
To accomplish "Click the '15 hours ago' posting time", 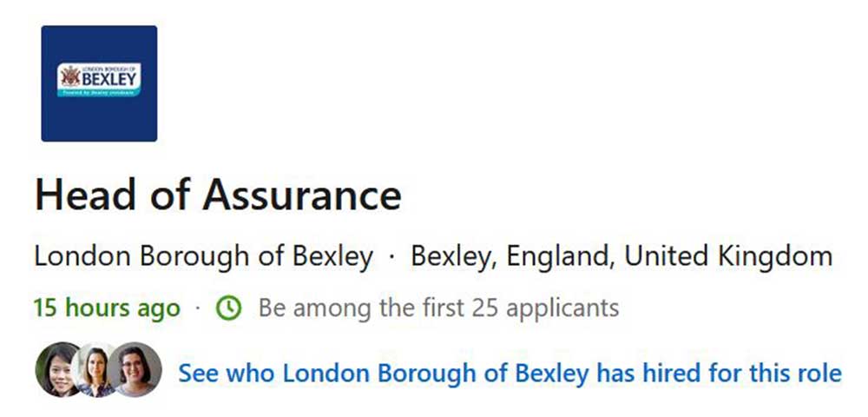I will (107, 308).
